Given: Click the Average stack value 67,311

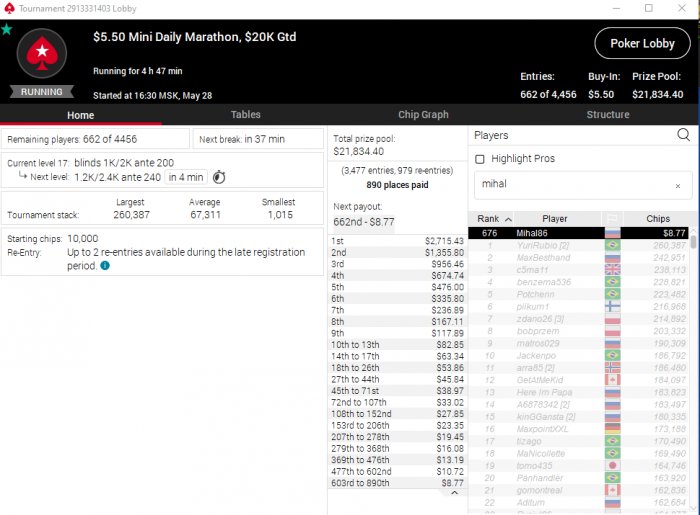Looking at the screenshot, I should 205,215.
